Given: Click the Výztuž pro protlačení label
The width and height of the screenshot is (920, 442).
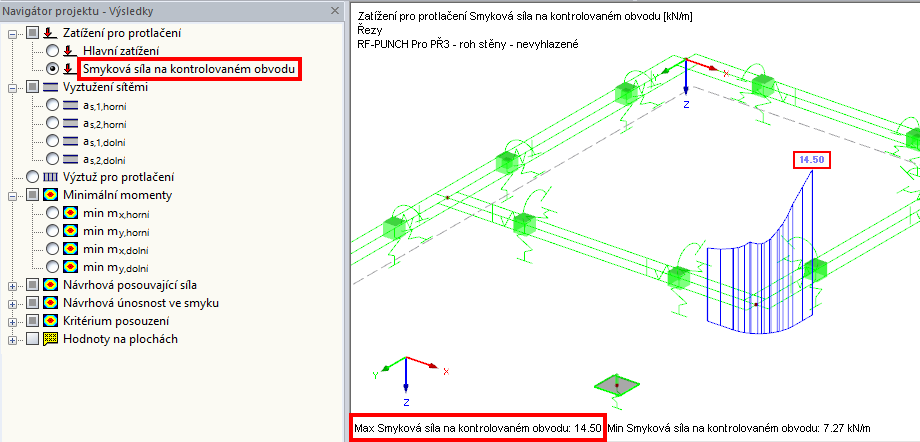Looking at the screenshot, I should pos(119,177).
